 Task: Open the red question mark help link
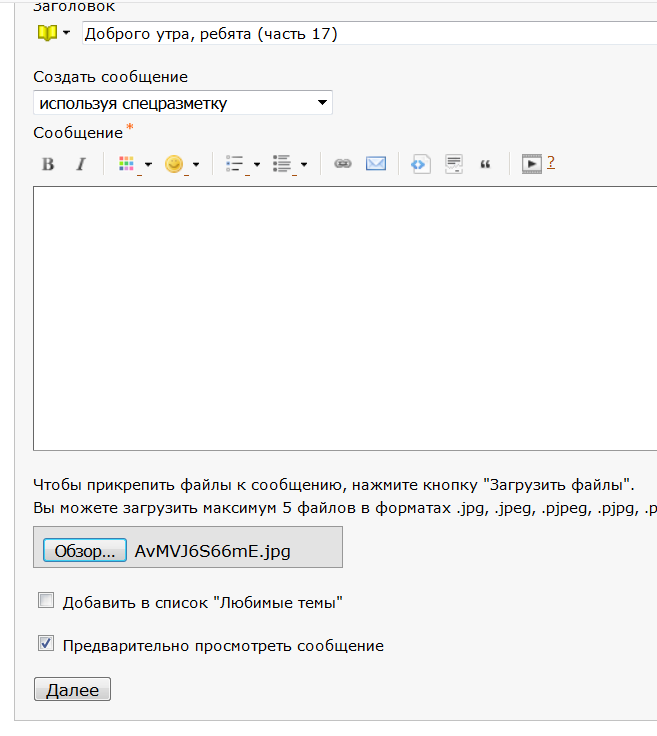point(551,162)
